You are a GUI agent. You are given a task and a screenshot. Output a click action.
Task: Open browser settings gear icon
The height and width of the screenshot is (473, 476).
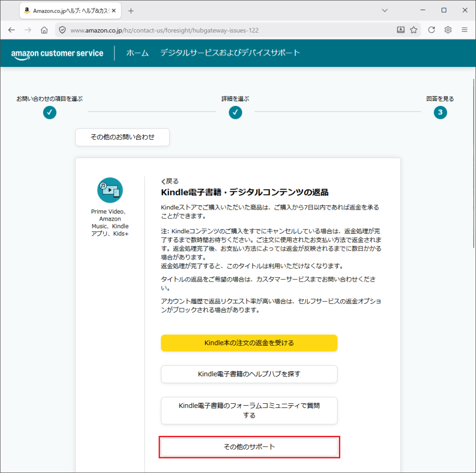(448, 30)
